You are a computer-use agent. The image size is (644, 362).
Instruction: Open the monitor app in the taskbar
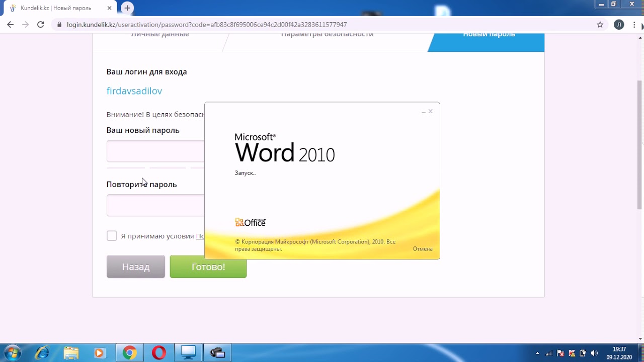click(189, 353)
